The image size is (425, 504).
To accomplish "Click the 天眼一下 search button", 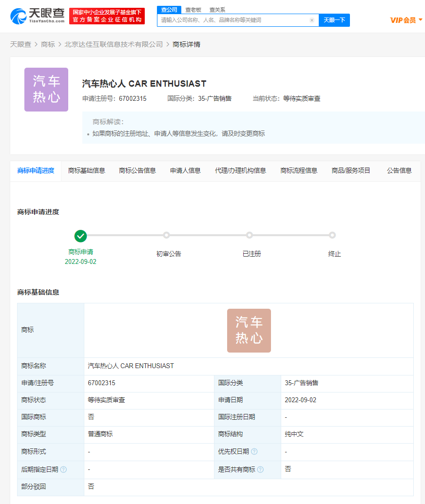I will [334, 20].
